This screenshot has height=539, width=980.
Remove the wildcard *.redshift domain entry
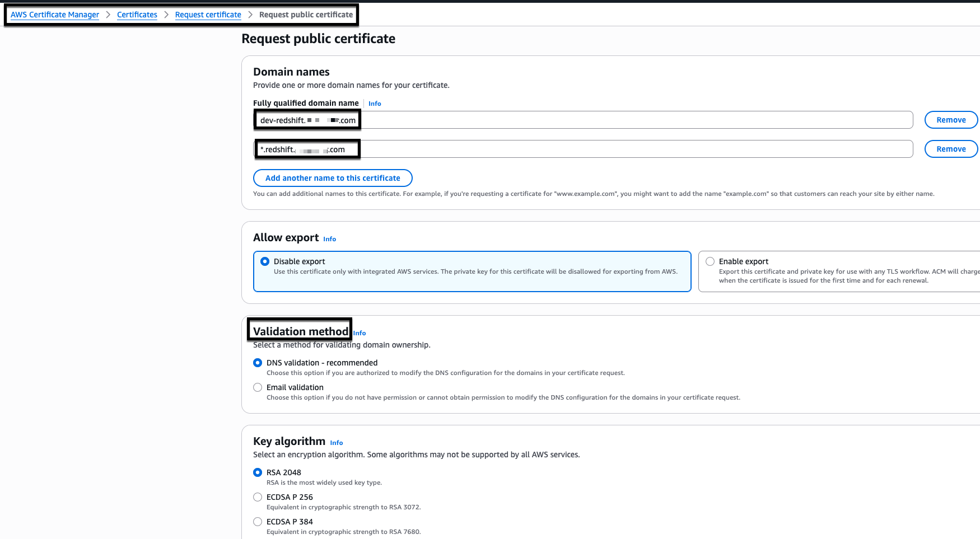pos(951,149)
